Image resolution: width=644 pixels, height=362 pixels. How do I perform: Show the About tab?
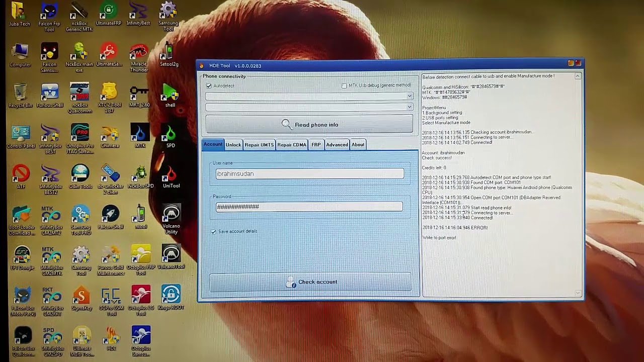point(358,145)
